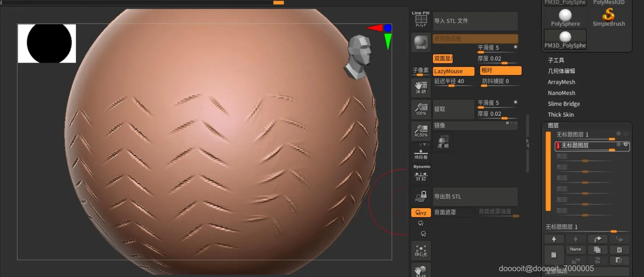Toggle the Line Fill PolyF display
The image size is (644, 277).
[421, 20]
